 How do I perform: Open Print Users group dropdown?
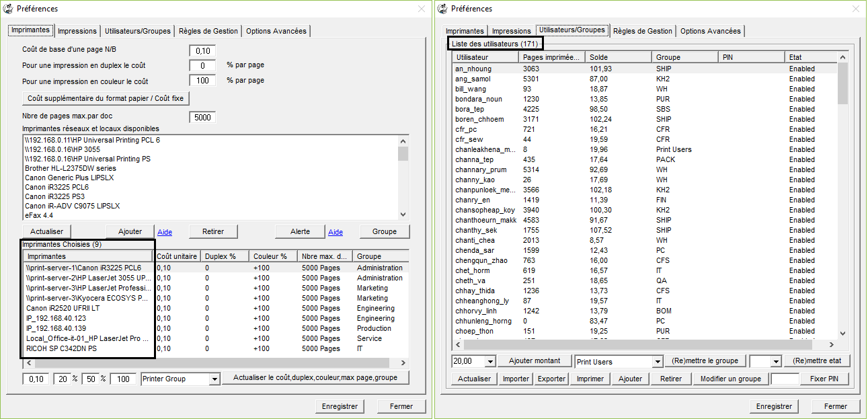pos(658,362)
